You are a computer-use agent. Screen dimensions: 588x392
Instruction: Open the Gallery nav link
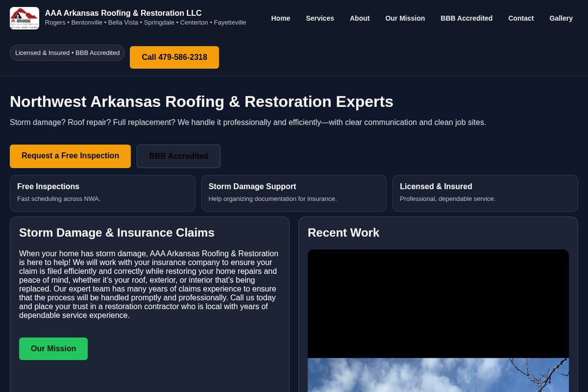561,18
